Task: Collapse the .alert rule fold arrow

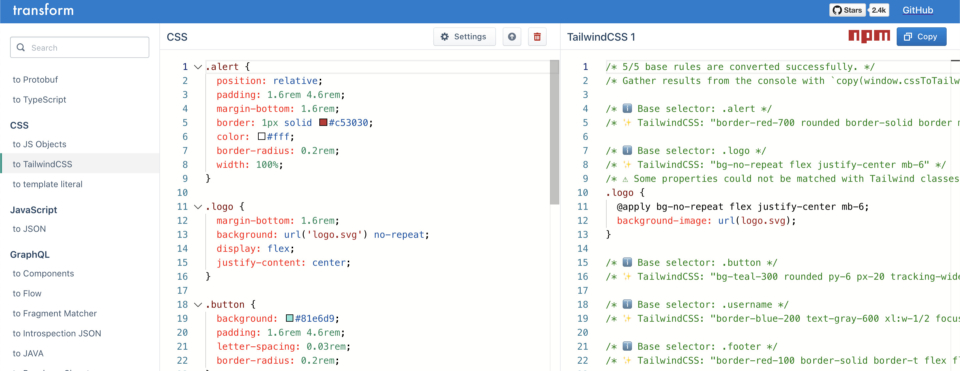Action: click(x=197, y=67)
